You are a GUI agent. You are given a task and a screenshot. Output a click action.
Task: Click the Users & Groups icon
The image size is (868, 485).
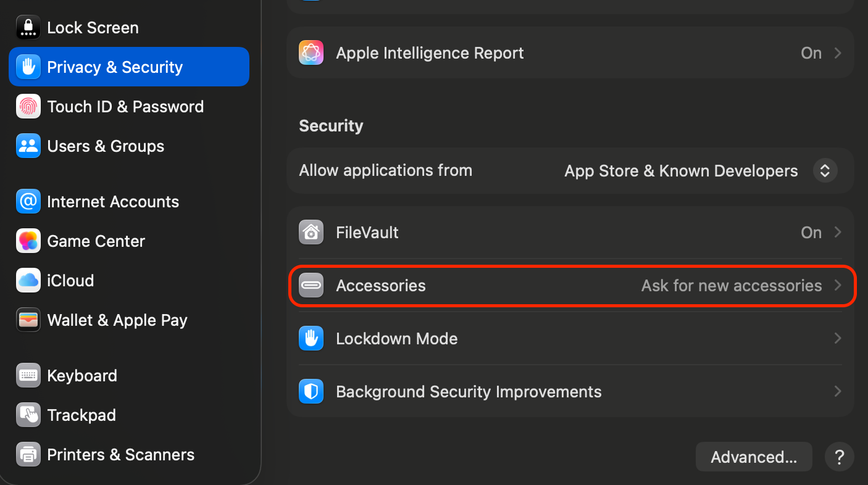(28, 146)
